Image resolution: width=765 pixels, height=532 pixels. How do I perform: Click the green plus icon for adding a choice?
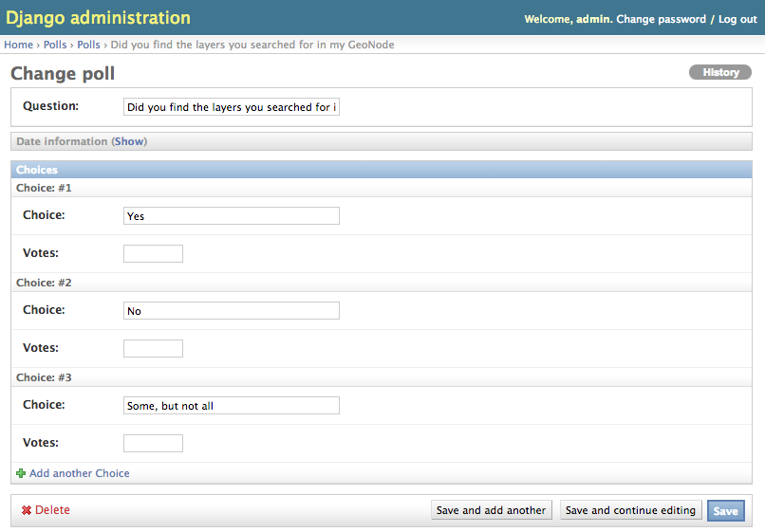coord(21,473)
